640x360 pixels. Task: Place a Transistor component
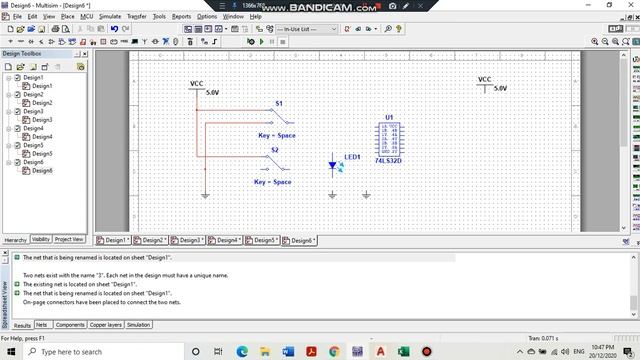[41, 42]
